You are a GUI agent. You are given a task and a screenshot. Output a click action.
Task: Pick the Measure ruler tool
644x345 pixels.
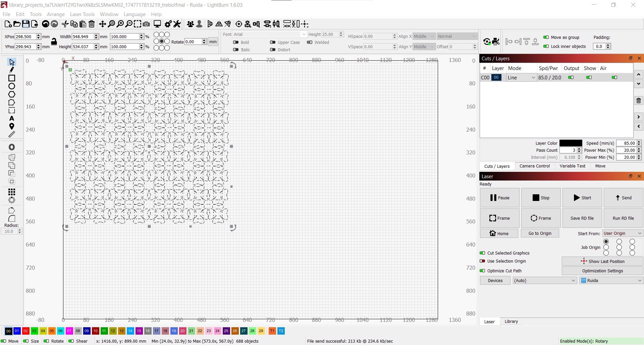[12, 134]
